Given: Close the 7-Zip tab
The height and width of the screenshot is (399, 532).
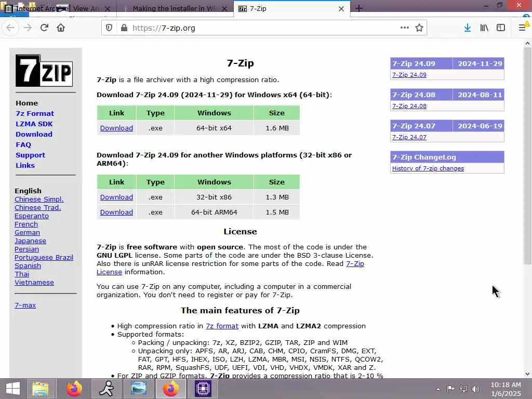Looking at the screenshot, I should click(x=341, y=9).
